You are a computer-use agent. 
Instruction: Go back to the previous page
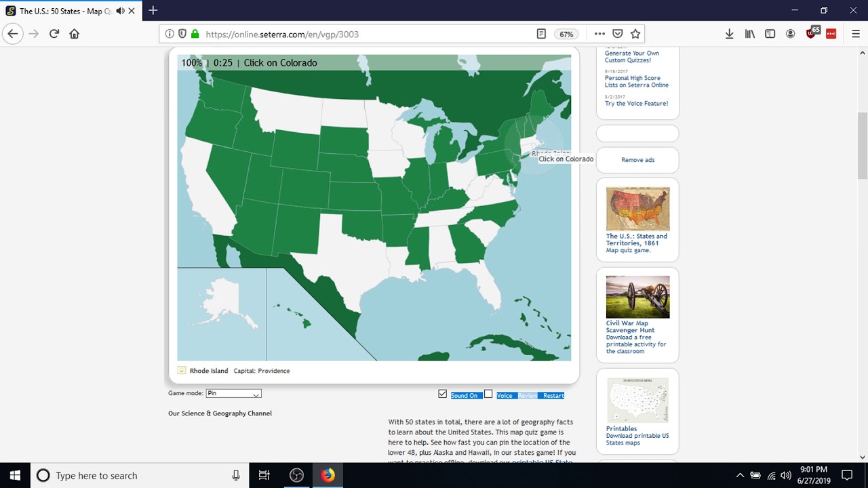(x=13, y=34)
